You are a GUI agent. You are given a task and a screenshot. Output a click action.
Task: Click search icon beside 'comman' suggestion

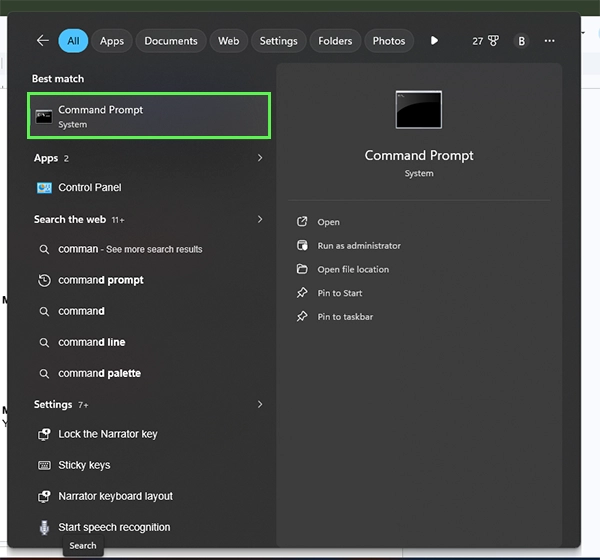[44, 250]
